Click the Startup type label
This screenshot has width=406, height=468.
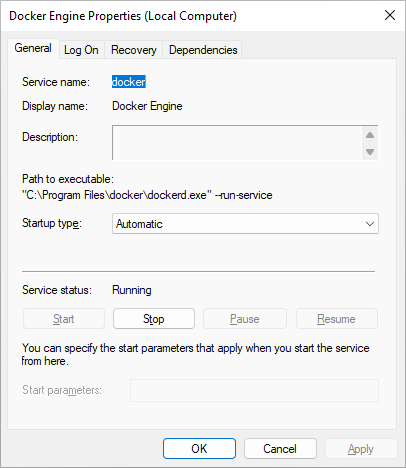(52, 223)
